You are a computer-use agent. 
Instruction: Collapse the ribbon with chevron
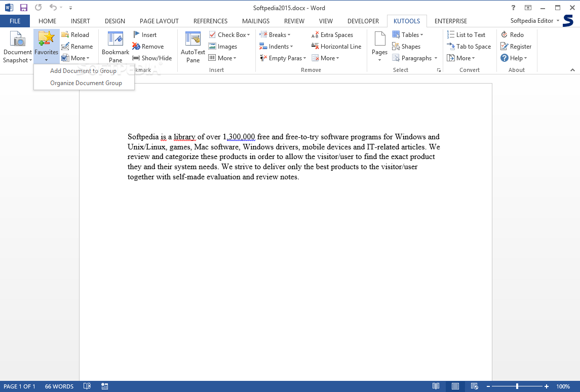tap(572, 70)
